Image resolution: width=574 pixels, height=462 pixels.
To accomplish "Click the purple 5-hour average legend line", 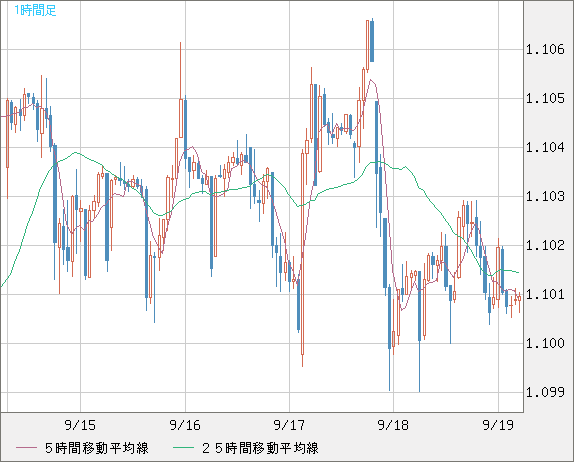I will tap(27, 448).
